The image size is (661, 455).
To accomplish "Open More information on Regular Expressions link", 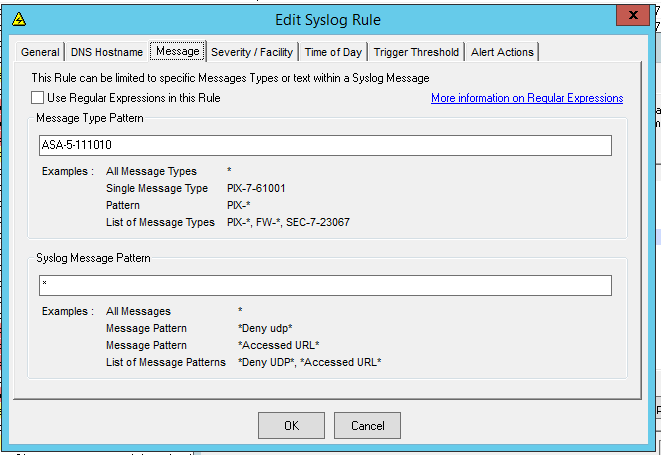I will 527,98.
